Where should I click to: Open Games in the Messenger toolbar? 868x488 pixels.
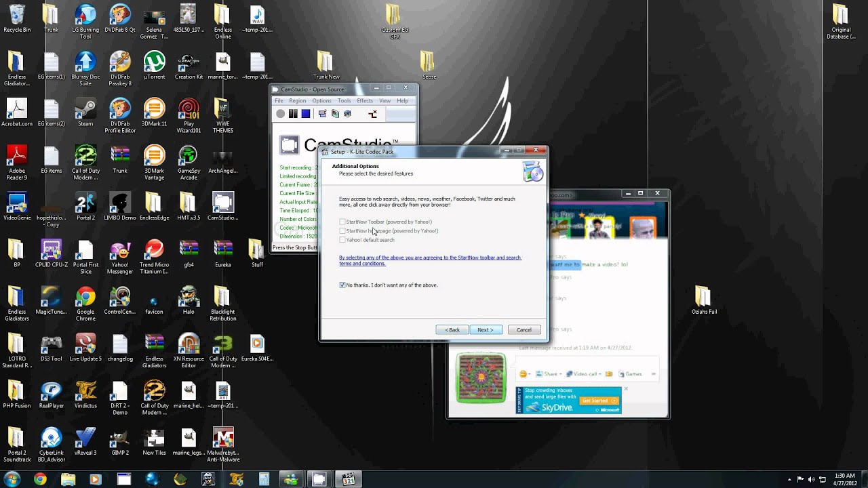click(x=629, y=373)
